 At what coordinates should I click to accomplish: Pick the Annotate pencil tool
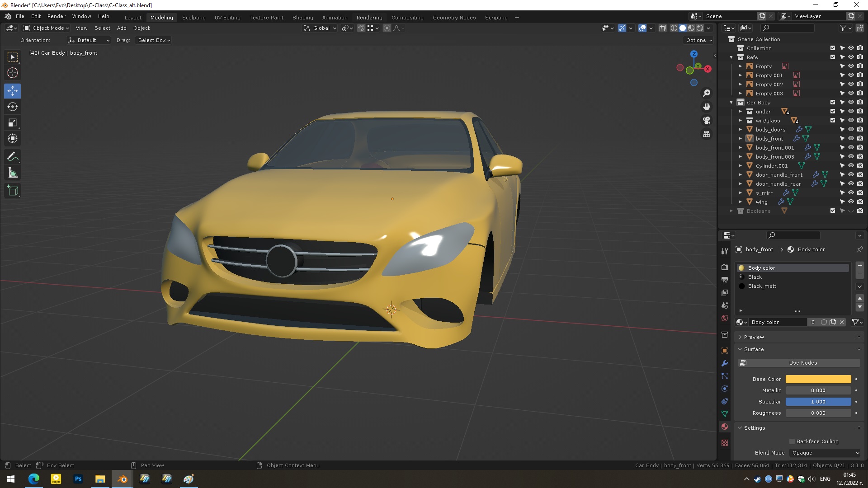(x=13, y=157)
